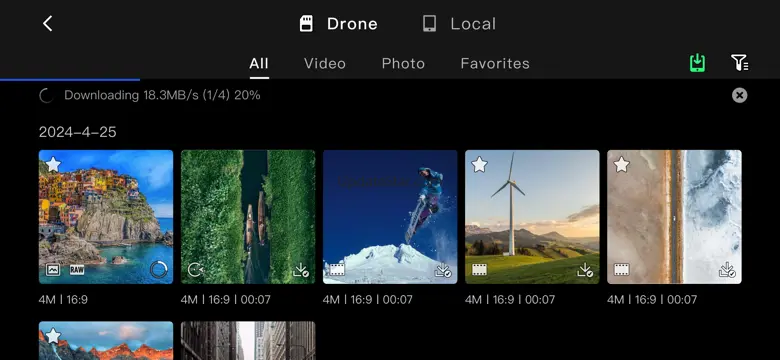Viewport: 780px width, 360px height.
Task: Select the All media tab
Action: 259,64
